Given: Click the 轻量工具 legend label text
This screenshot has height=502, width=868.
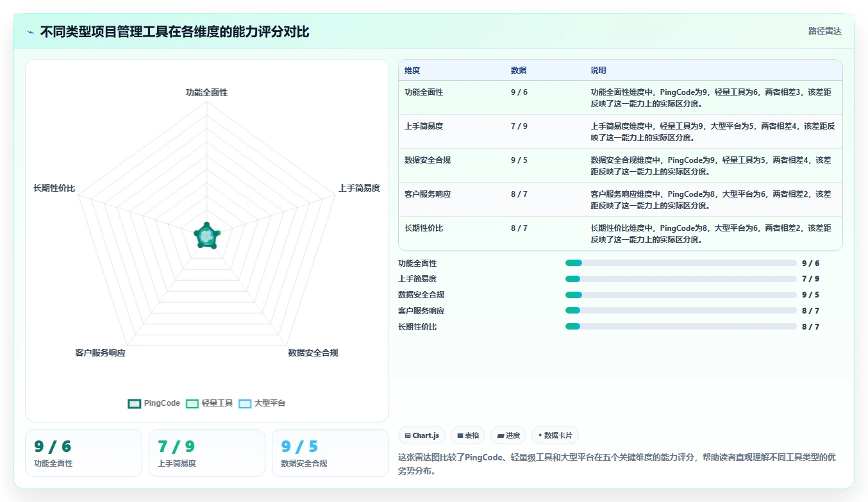Looking at the screenshot, I should [x=217, y=404].
